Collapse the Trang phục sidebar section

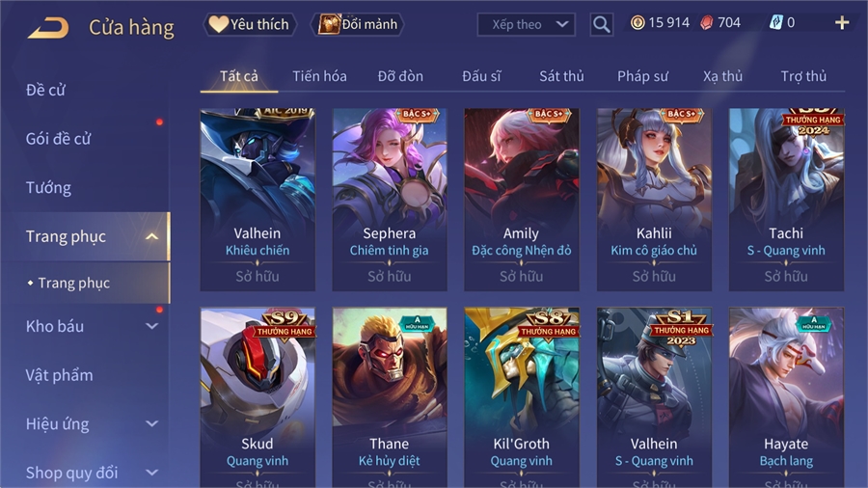(x=151, y=237)
